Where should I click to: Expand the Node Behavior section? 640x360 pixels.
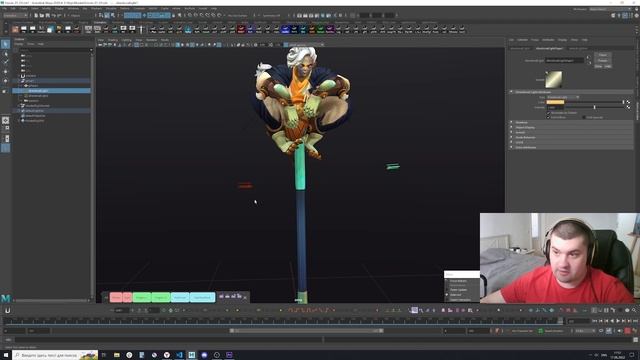(571, 137)
